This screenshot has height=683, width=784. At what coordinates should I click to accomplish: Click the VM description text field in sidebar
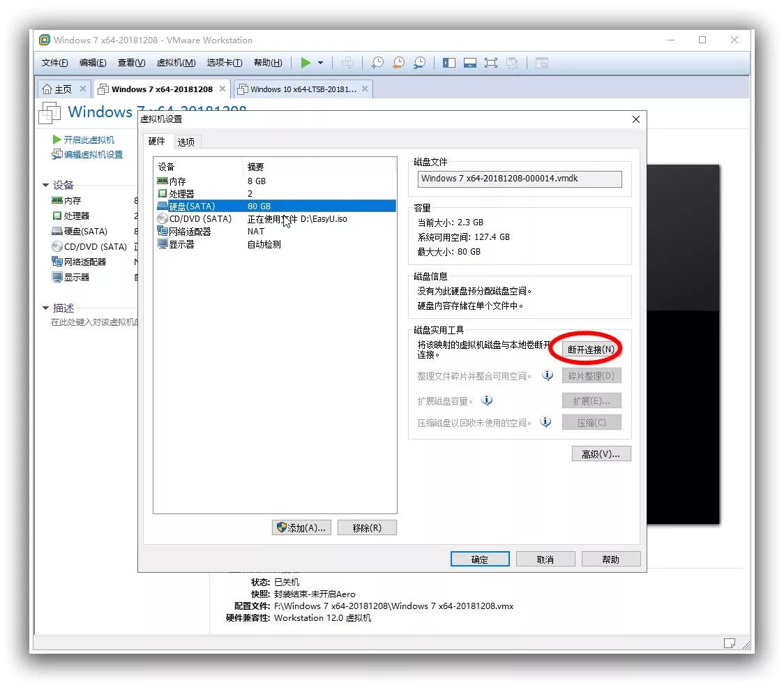(94, 322)
